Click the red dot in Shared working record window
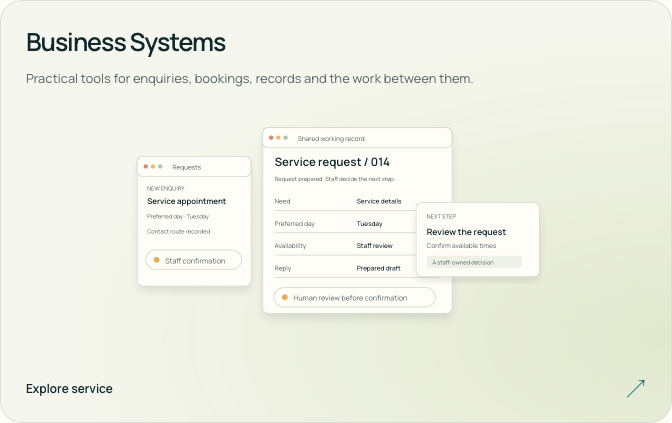The image size is (672, 423). point(271,138)
